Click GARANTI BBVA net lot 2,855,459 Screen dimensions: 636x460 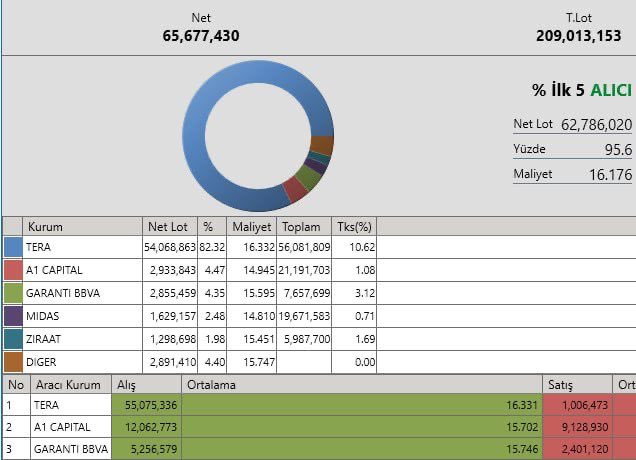point(173,293)
